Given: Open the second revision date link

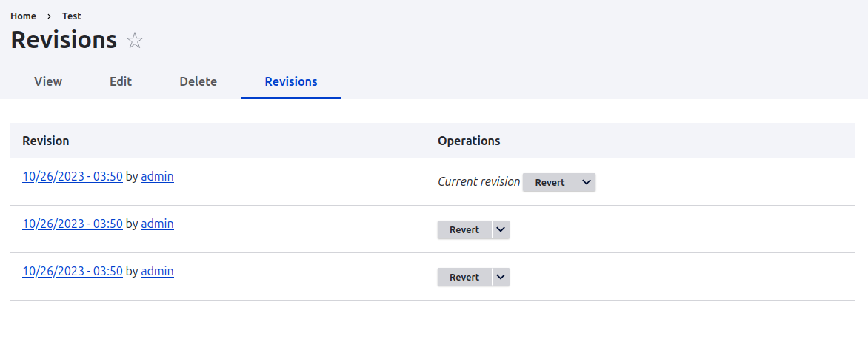Looking at the screenshot, I should (73, 224).
